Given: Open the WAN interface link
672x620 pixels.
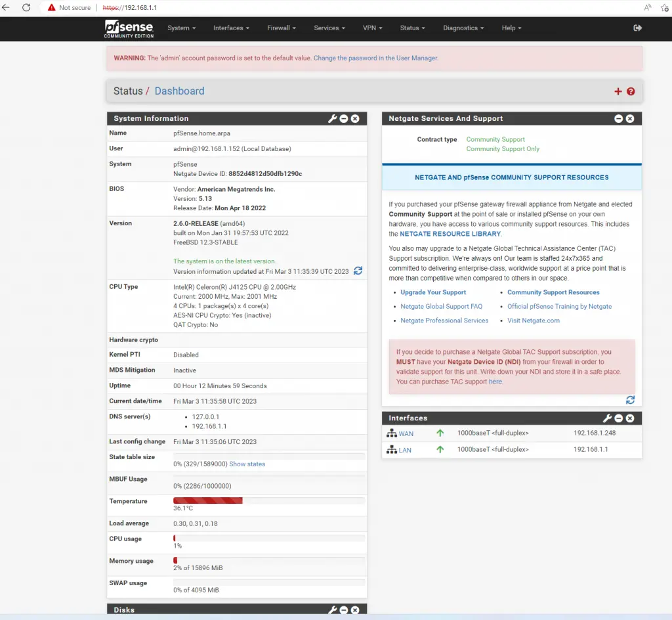Looking at the screenshot, I should point(406,434).
